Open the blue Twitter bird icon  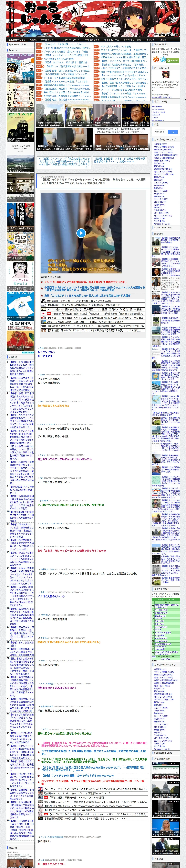coord(163,60)
